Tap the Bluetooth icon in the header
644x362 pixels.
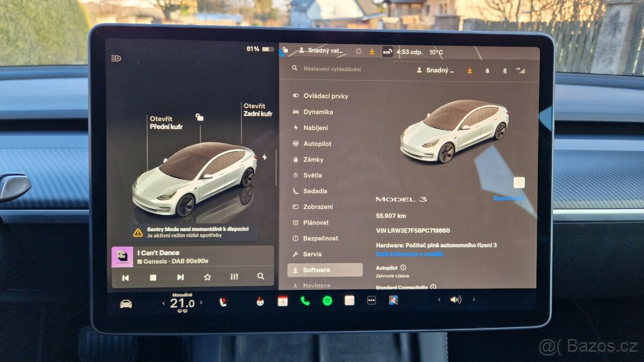[504, 70]
